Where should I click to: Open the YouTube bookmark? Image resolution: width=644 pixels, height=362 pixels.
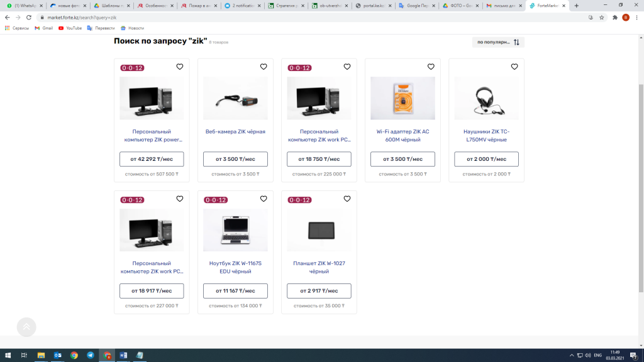tap(70, 28)
